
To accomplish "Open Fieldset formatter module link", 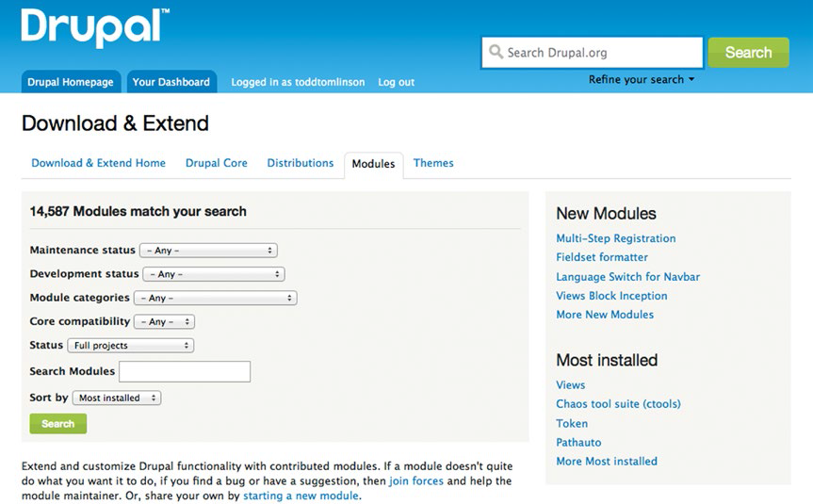I will [x=602, y=257].
